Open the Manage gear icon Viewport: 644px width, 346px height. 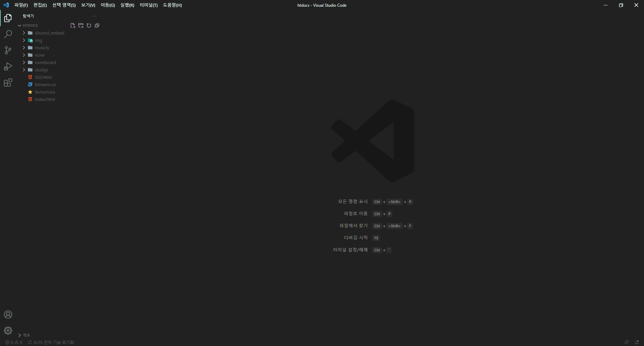[8, 331]
